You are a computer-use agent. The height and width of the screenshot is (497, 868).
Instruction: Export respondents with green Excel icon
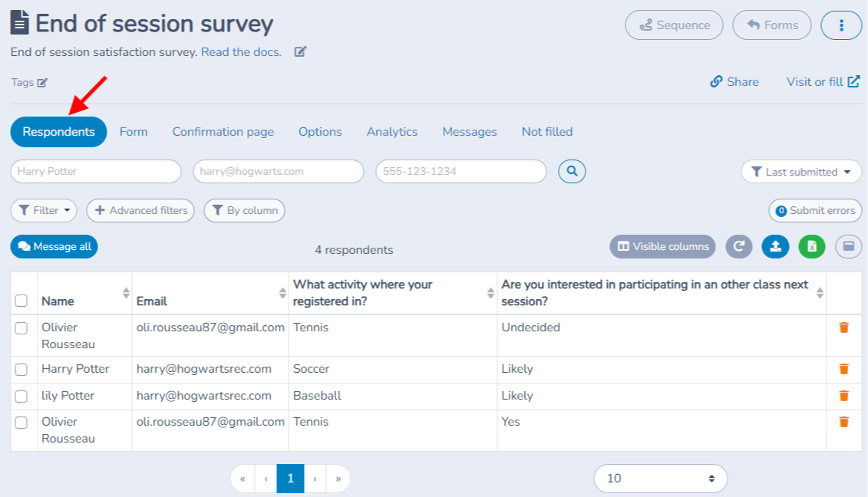tap(812, 247)
